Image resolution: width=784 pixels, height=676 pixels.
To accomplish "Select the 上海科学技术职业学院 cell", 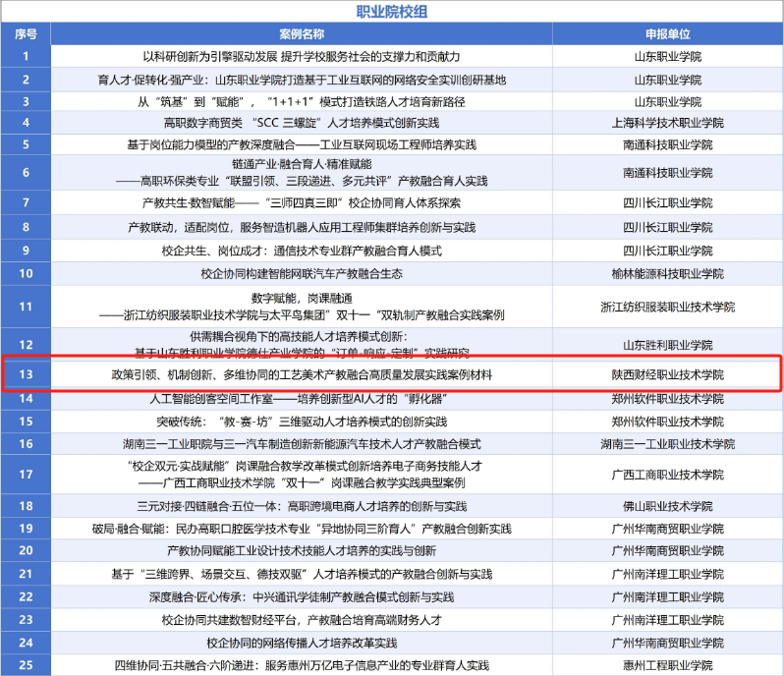I will pyautogui.click(x=667, y=123).
